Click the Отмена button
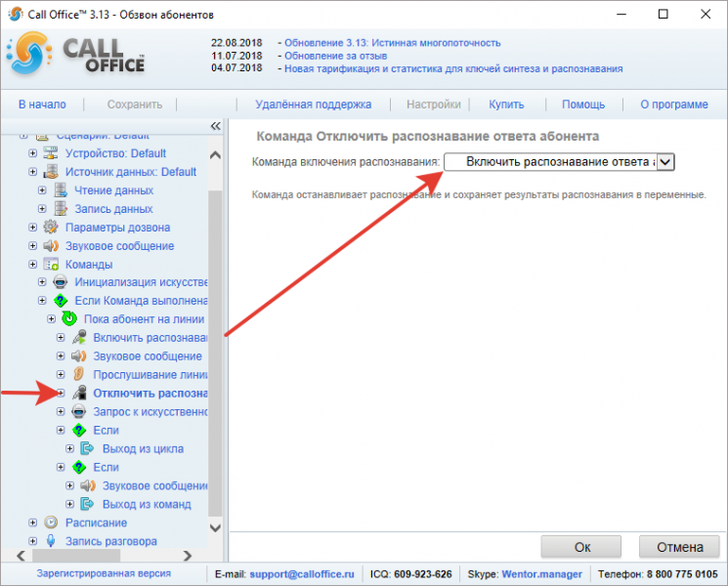Image resolution: width=728 pixels, height=586 pixels. (x=680, y=547)
